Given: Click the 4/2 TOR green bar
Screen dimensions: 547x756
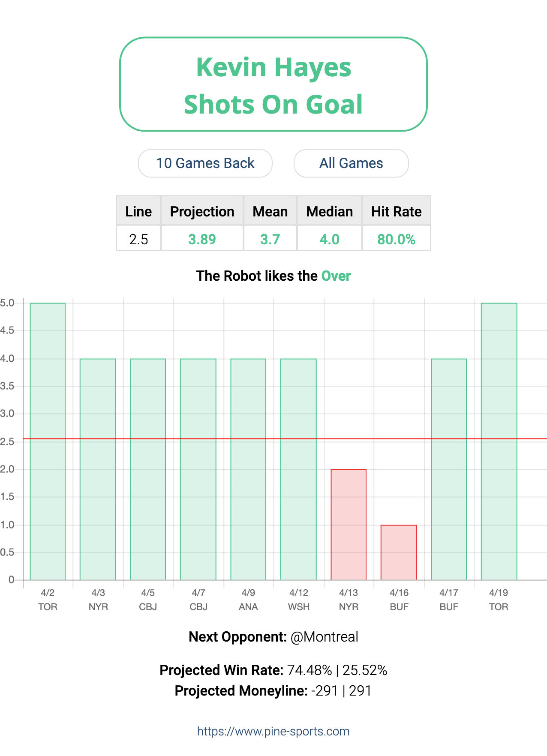Looking at the screenshot, I should tap(48, 441).
